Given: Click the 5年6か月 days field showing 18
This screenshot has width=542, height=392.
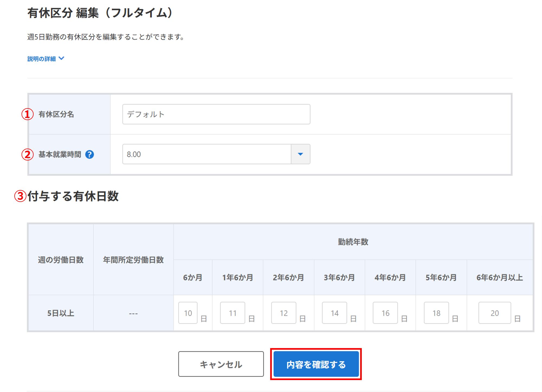Looking at the screenshot, I should coord(436,313).
